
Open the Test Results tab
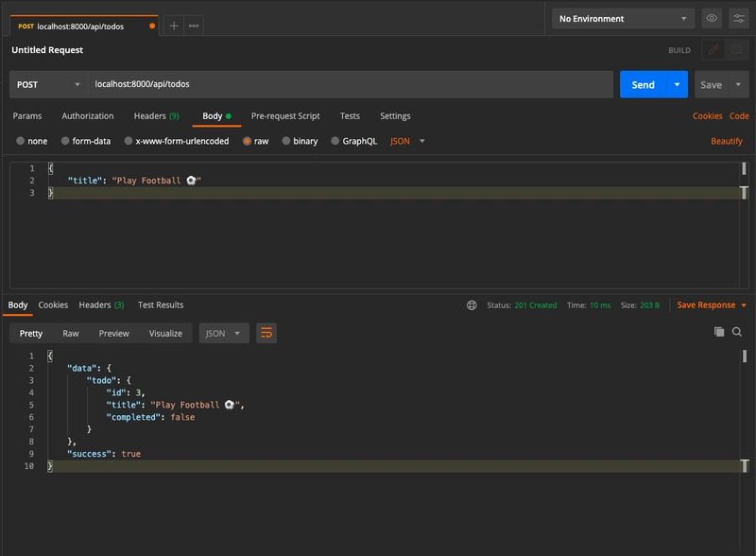pyautogui.click(x=161, y=305)
